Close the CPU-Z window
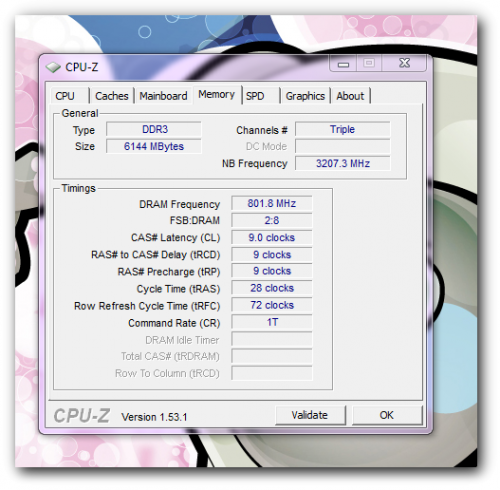Image resolution: width=500 pixels, height=490 pixels. point(404,63)
